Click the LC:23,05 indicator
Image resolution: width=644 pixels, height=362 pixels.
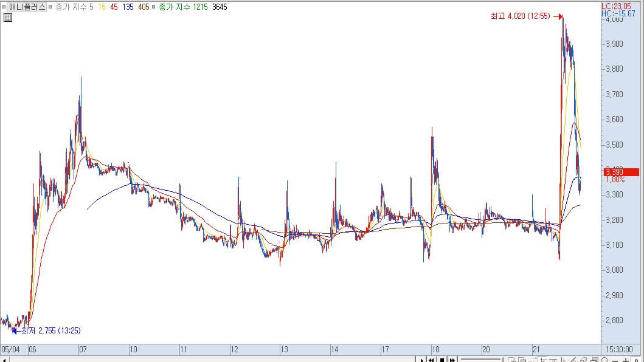pyautogui.click(x=617, y=6)
